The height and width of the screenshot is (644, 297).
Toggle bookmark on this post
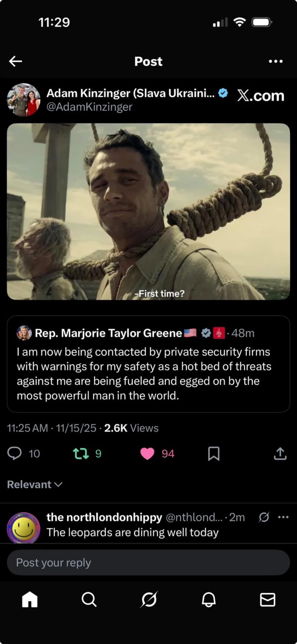(x=214, y=453)
